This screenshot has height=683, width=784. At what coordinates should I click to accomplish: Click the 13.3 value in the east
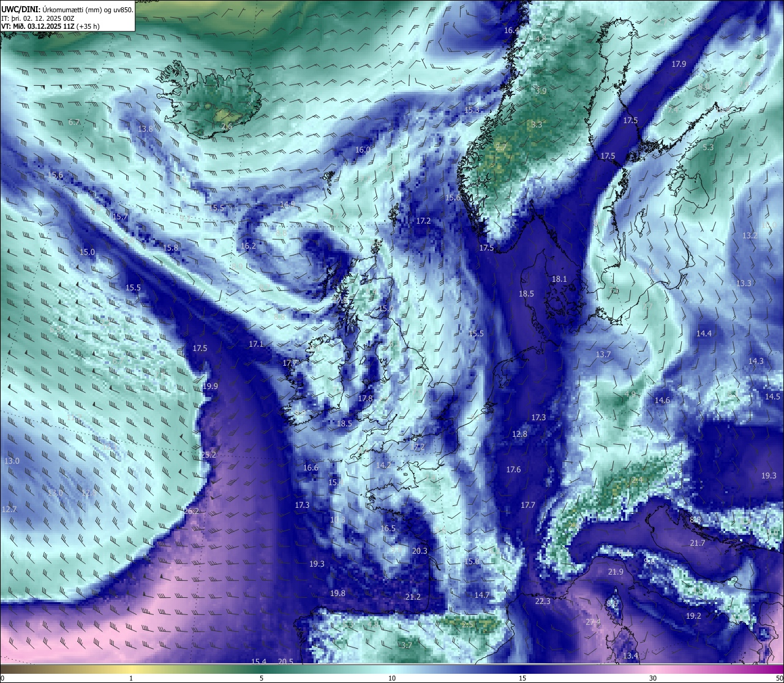tap(744, 283)
